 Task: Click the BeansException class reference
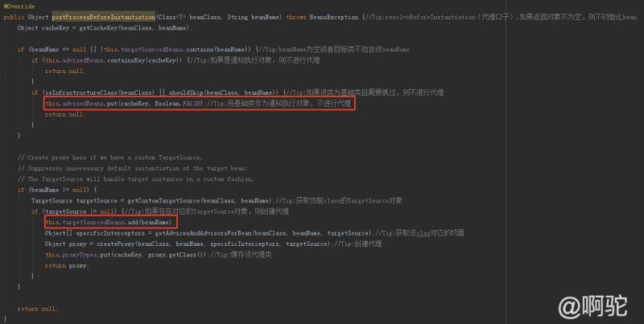[334, 17]
